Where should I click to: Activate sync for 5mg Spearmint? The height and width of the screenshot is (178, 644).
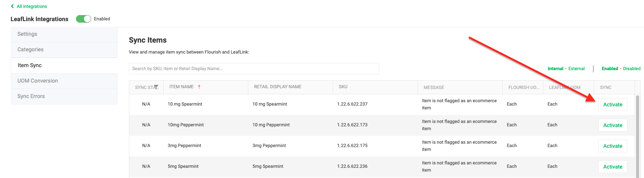tap(613, 167)
